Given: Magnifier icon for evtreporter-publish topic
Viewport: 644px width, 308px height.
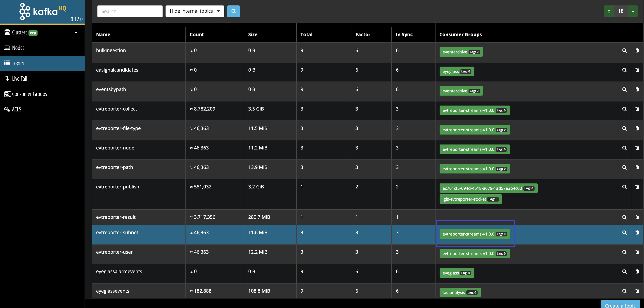Looking at the screenshot, I should point(624,187).
